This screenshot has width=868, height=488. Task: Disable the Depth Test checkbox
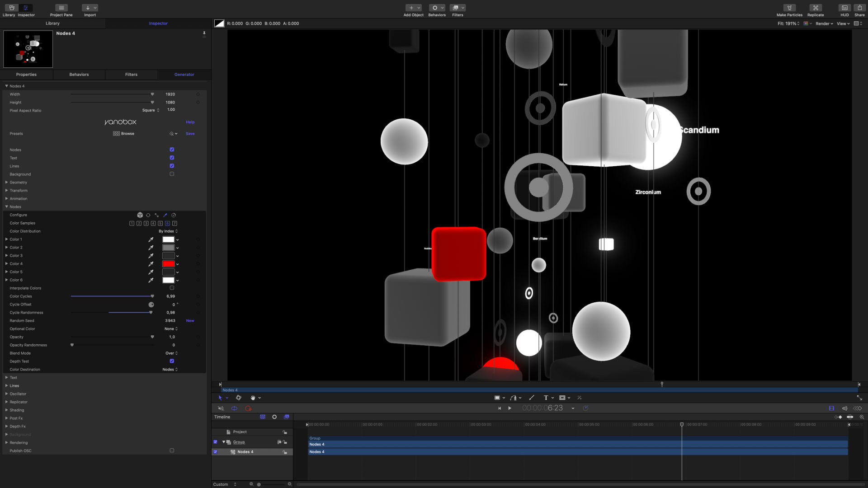click(172, 361)
